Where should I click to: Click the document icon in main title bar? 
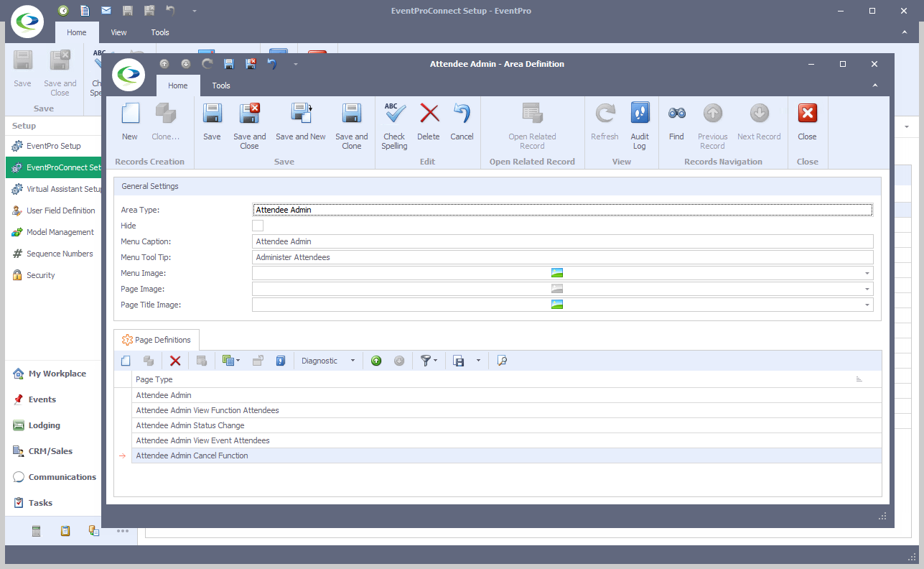(x=85, y=11)
